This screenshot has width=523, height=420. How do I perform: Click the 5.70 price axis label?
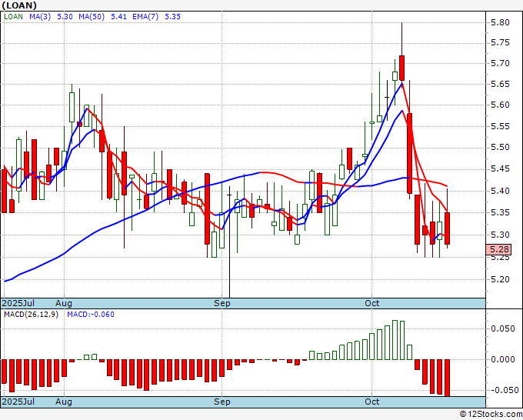click(x=501, y=63)
